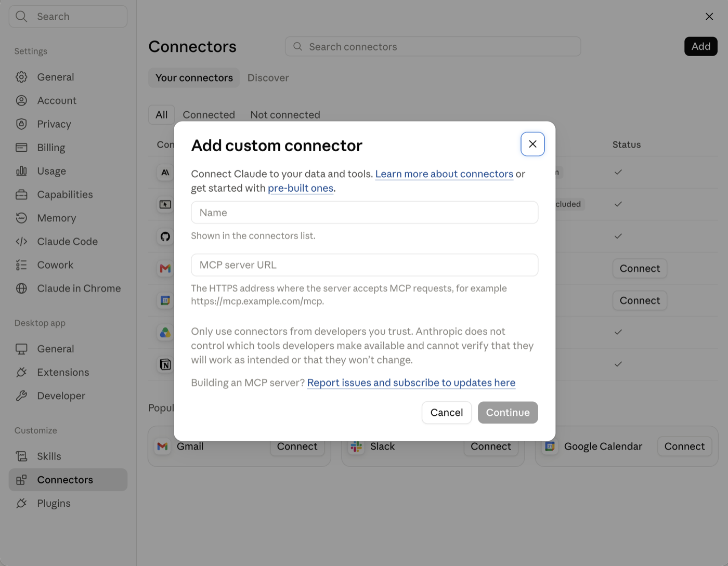Open General under the Settings section
The height and width of the screenshot is (566, 728).
[x=68, y=77]
